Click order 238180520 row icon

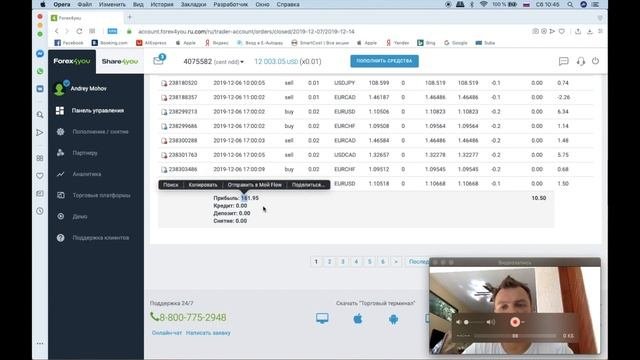click(164, 83)
